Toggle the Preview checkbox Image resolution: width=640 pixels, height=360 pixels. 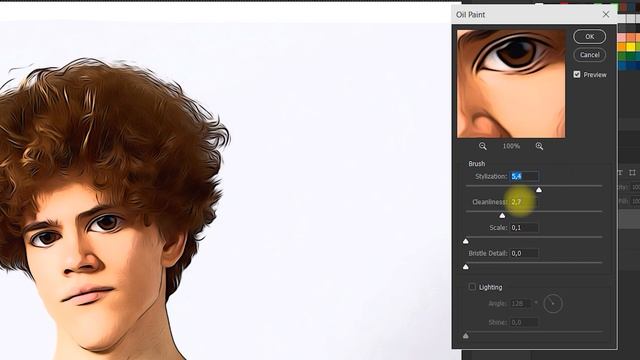click(x=577, y=74)
